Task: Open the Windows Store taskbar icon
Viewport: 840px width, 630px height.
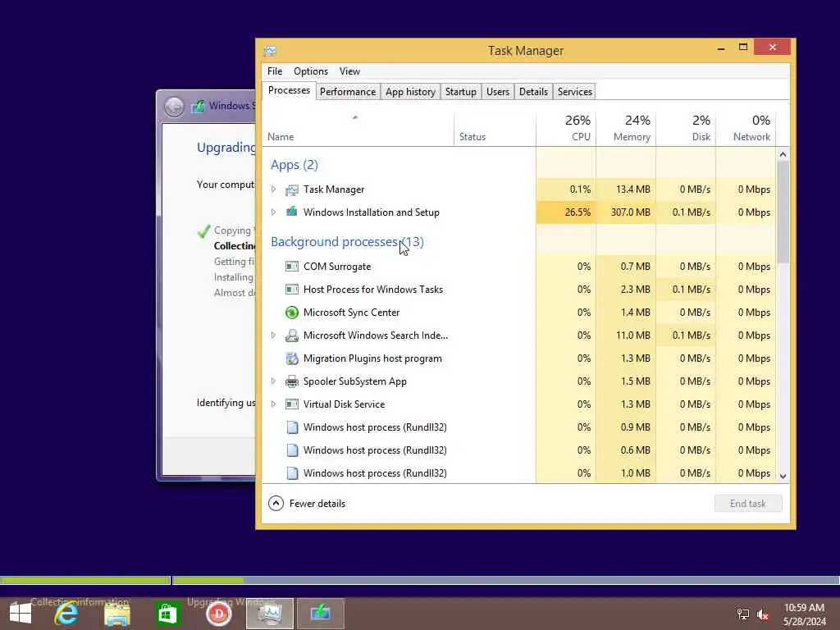Action: (167, 614)
